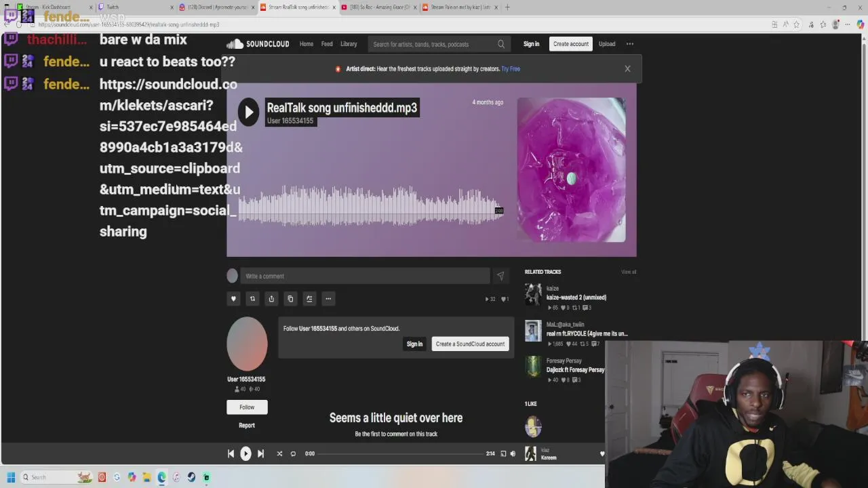
Task: Click Create a SoundCloud account button
Action: [470, 344]
